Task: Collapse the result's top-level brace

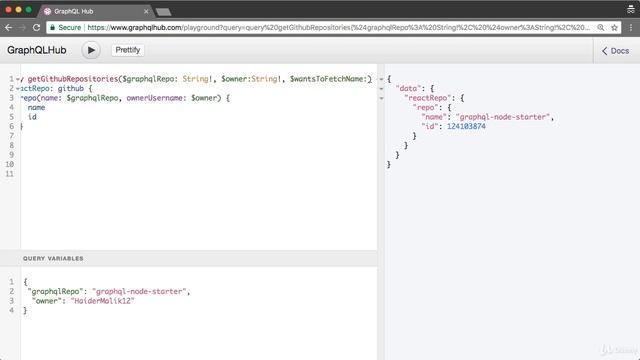Action: 381,79
